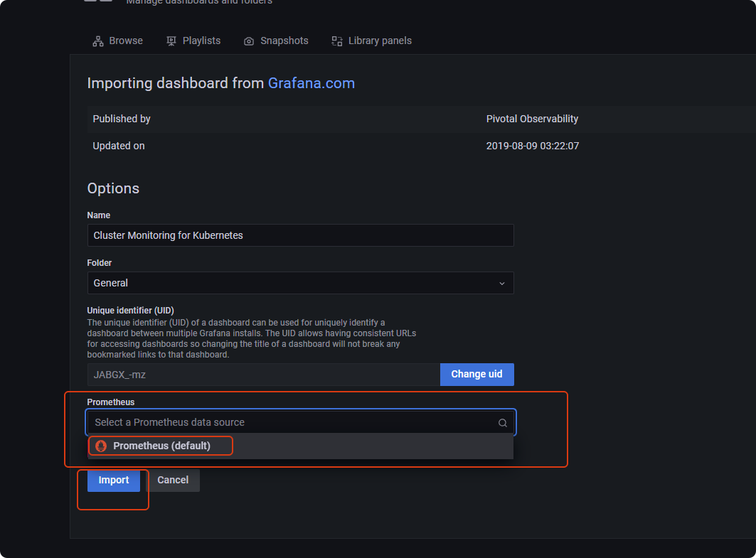Click the search magnifier icon in data source field
The image size is (756, 558).
[502, 423]
